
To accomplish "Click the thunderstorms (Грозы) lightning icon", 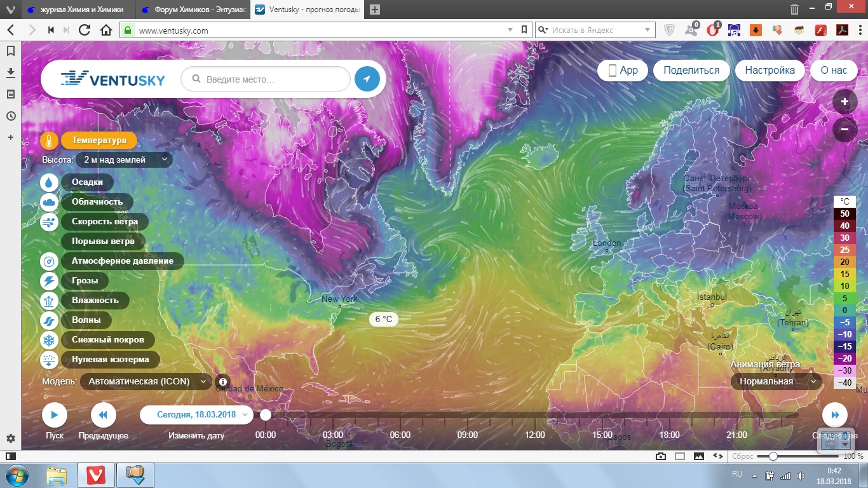I will 49,281.
